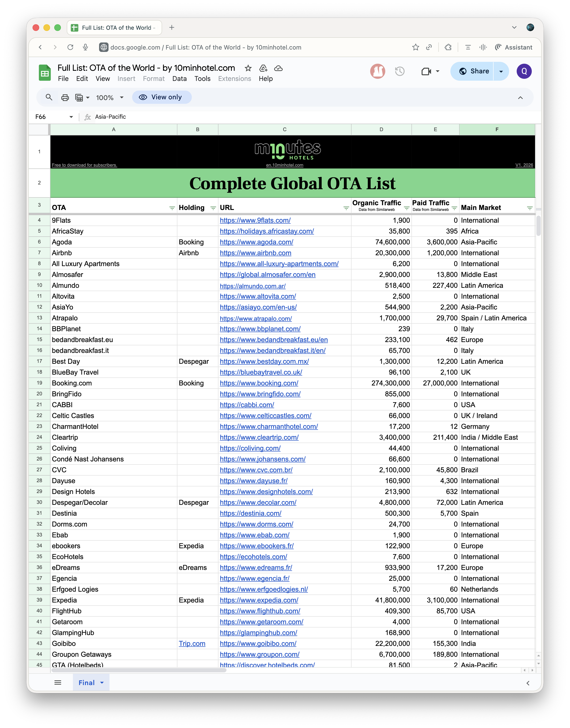Screen dimensions: 570x728
Task: Click the search magnifier in toolbar
Action: click(x=49, y=97)
